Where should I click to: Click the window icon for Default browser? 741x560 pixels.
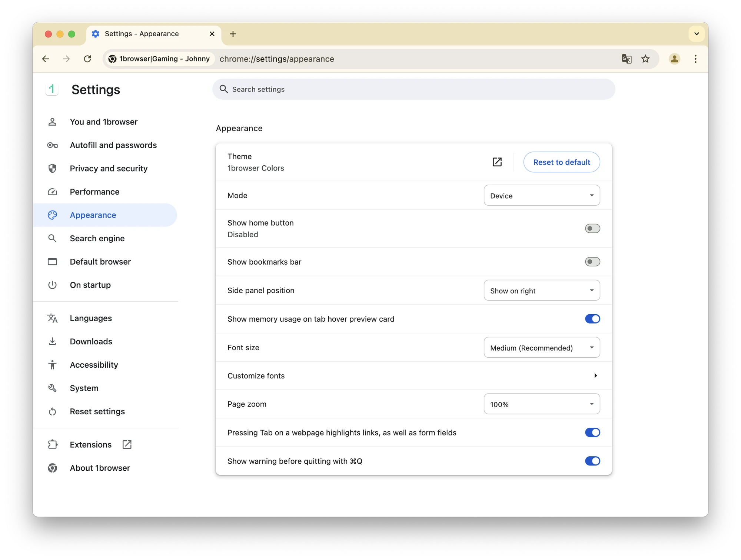coord(52,262)
